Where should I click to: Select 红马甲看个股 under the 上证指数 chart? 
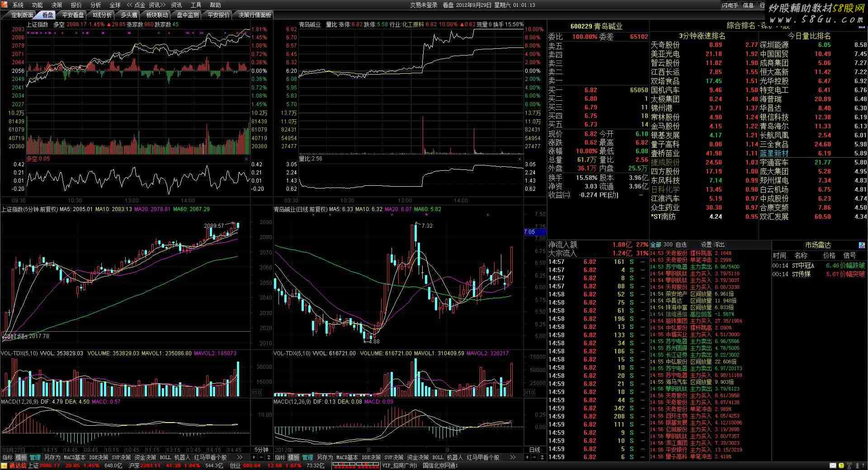pyautogui.click(x=211, y=457)
